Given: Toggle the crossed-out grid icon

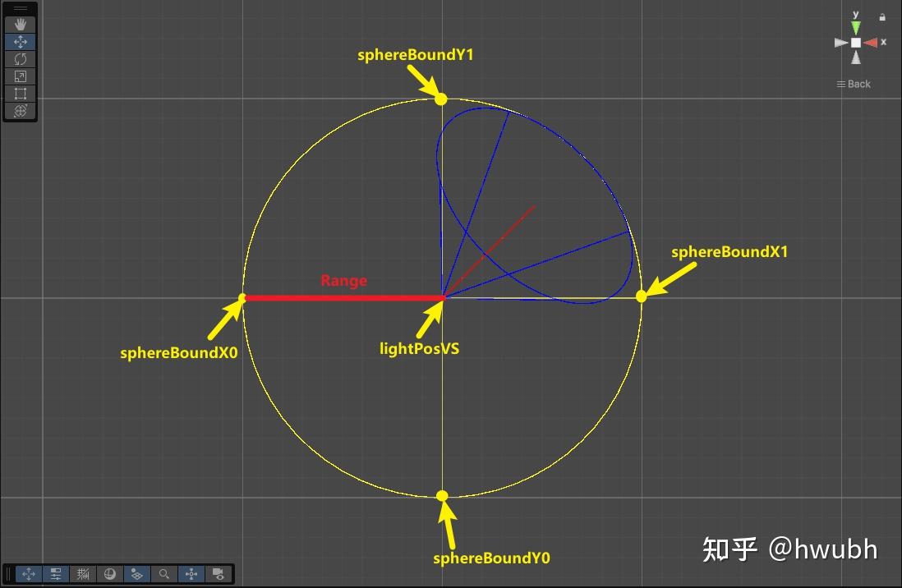Looking at the screenshot, I should click(x=83, y=573).
